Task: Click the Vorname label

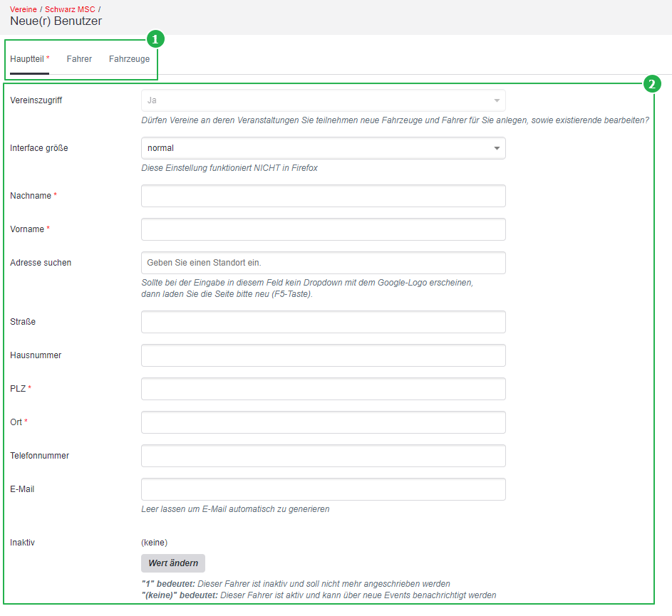Action: pos(27,229)
